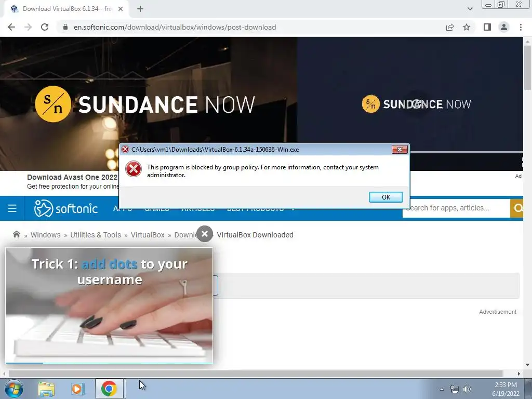Share this page icon
532x399 pixels.
[x=450, y=27]
